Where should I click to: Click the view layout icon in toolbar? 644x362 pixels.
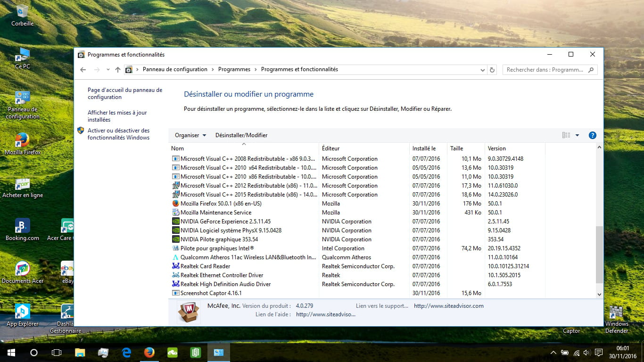click(566, 135)
